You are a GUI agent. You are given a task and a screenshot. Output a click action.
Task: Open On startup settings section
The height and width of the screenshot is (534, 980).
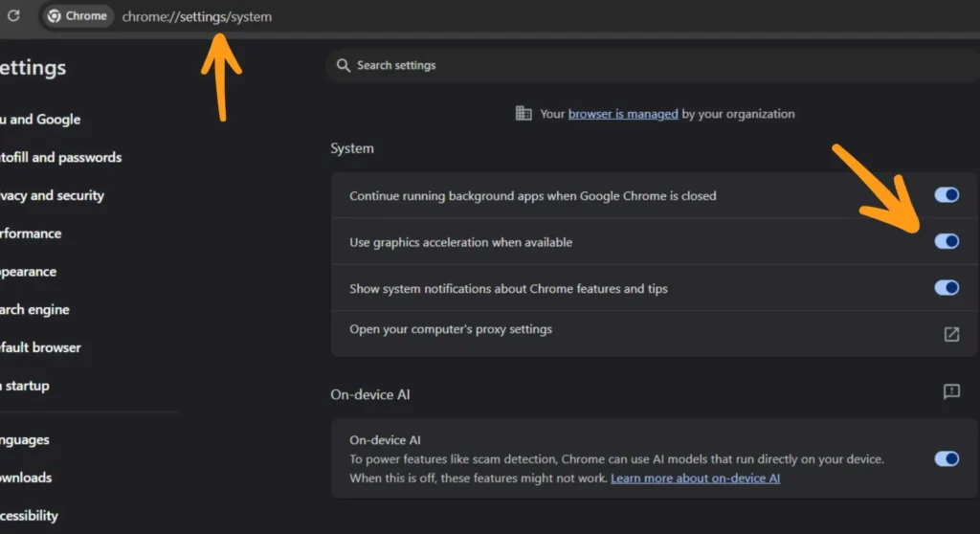pos(24,386)
